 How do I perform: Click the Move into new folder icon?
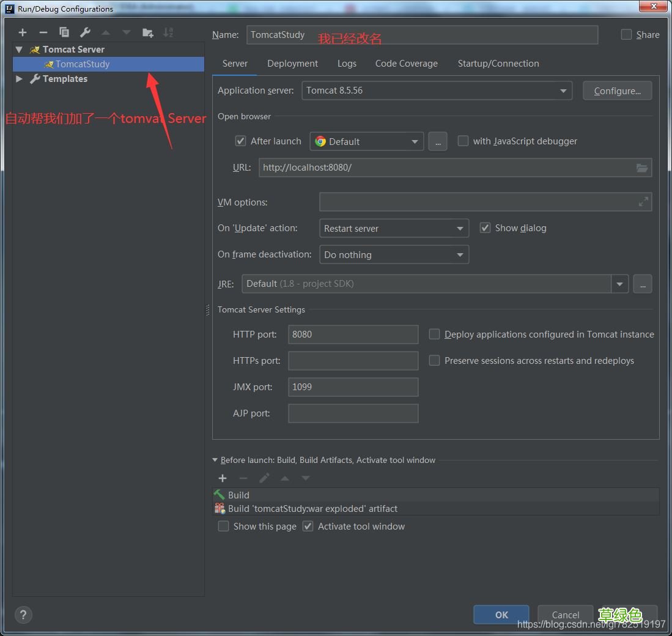pyautogui.click(x=147, y=32)
